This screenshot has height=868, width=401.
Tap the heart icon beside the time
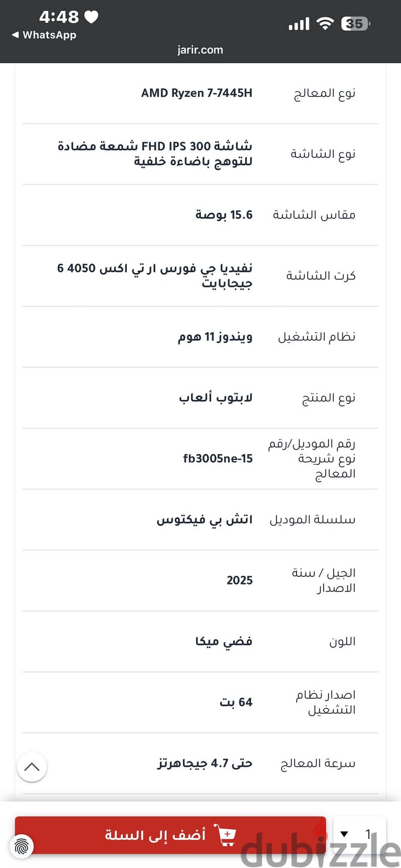91,17
